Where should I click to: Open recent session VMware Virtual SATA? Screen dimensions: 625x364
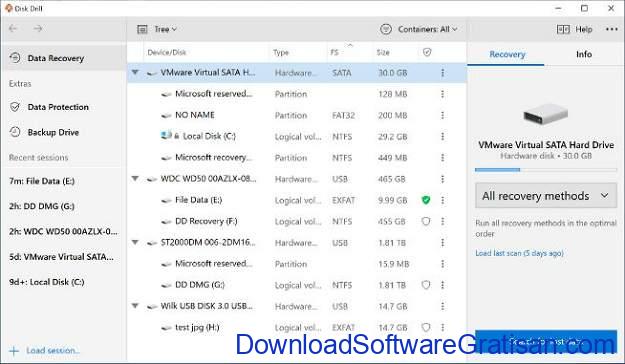click(61, 257)
